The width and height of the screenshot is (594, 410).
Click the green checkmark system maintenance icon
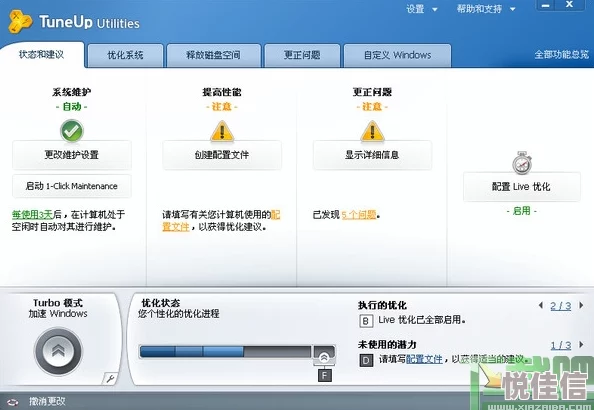pyautogui.click(x=72, y=131)
